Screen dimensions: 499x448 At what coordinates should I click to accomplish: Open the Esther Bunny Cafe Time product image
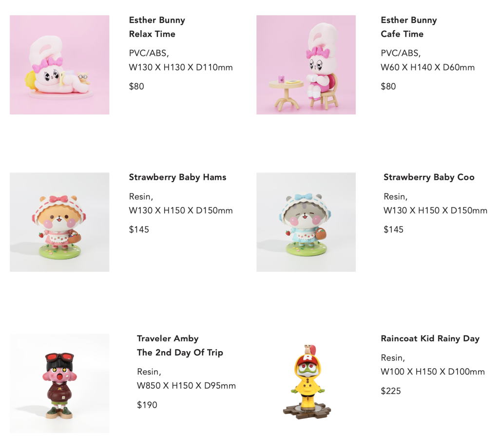[306, 65]
